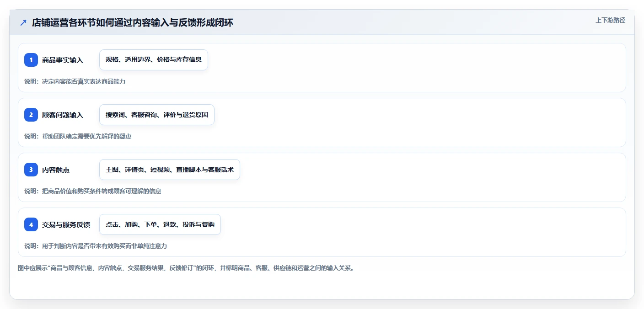644x309 pixels.
Task: Click the 交易与服务反馈 heading
Action: (x=66, y=224)
